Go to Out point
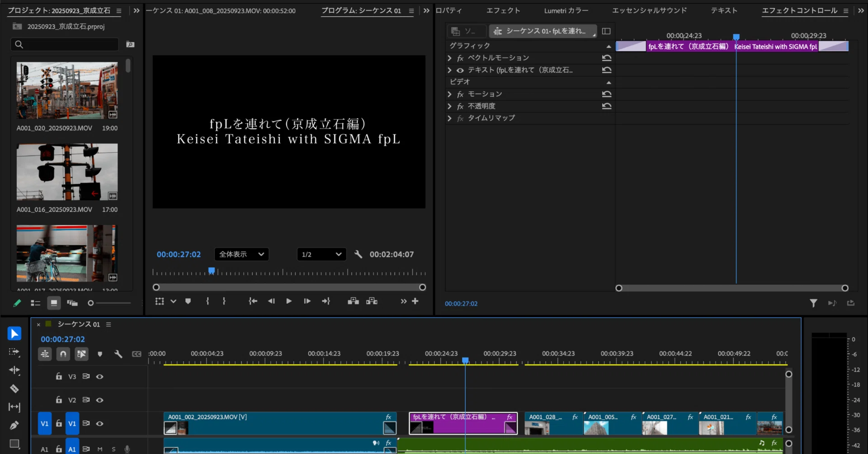Screen dimensions: 868x454 (326, 301)
